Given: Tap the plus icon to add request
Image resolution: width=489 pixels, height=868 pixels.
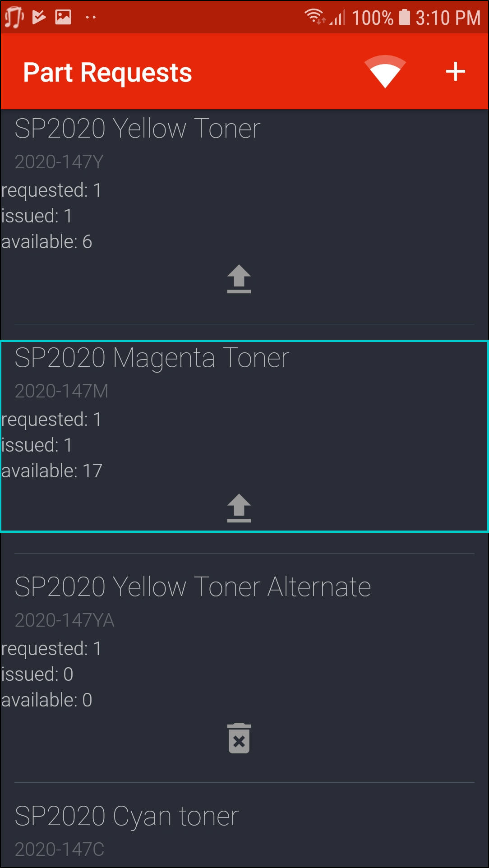Looking at the screenshot, I should click(455, 72).
